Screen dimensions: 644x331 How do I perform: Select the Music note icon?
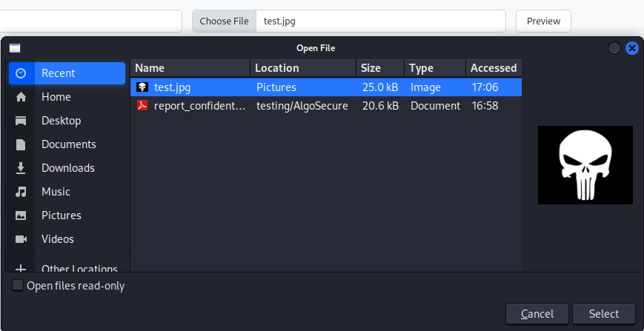[21, 192]
